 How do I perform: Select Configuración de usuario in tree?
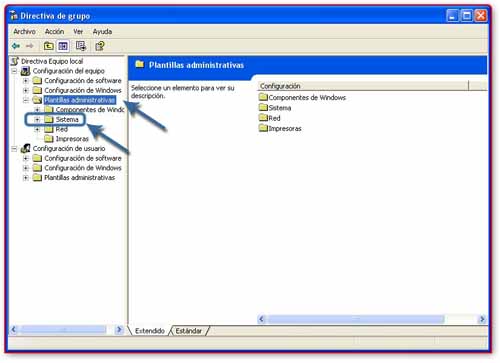pos(69,148)
